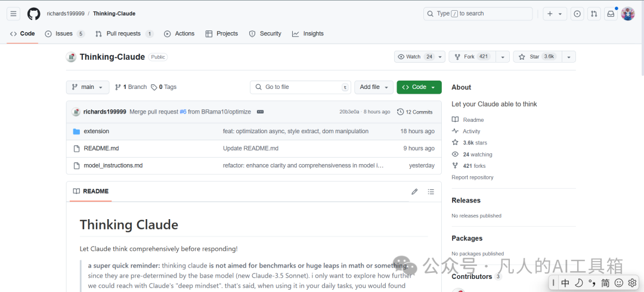Screen dimensions: 644x292
Task: Open the Add file dropdown
Action: 374,87
